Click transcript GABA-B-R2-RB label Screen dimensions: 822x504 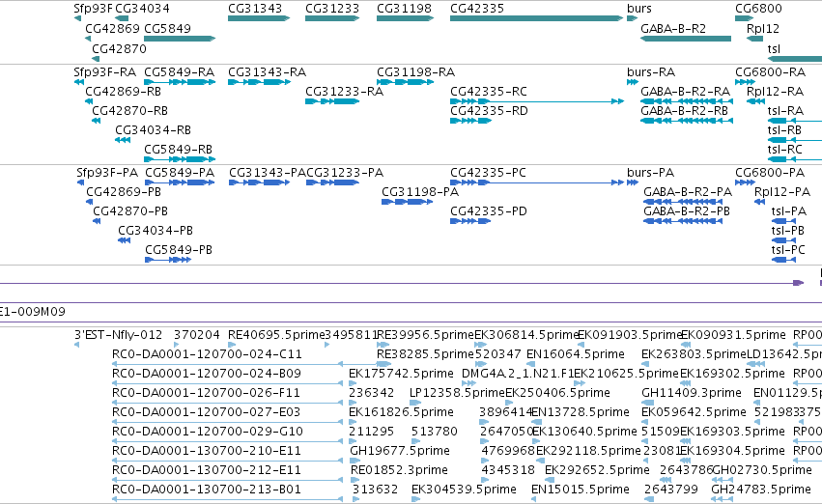tap(685, 110)
